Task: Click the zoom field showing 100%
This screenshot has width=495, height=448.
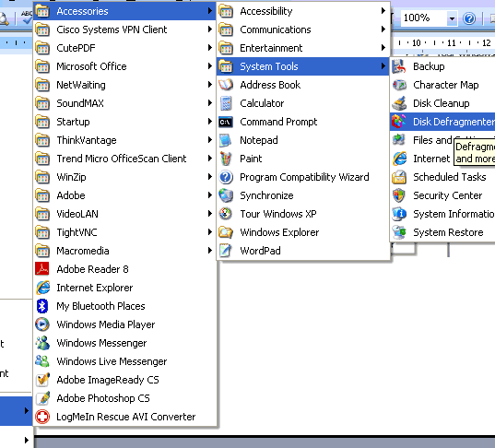Action: click(x=424, y=18)
